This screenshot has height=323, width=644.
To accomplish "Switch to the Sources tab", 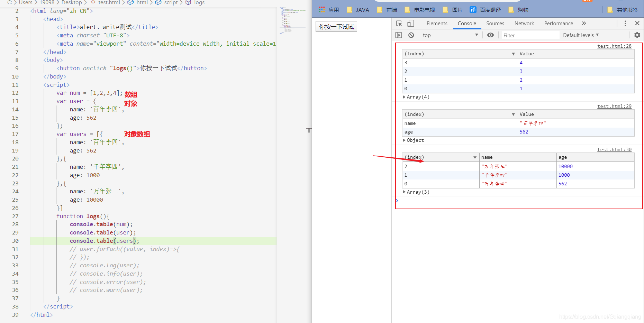I will [x=495, y=23].
